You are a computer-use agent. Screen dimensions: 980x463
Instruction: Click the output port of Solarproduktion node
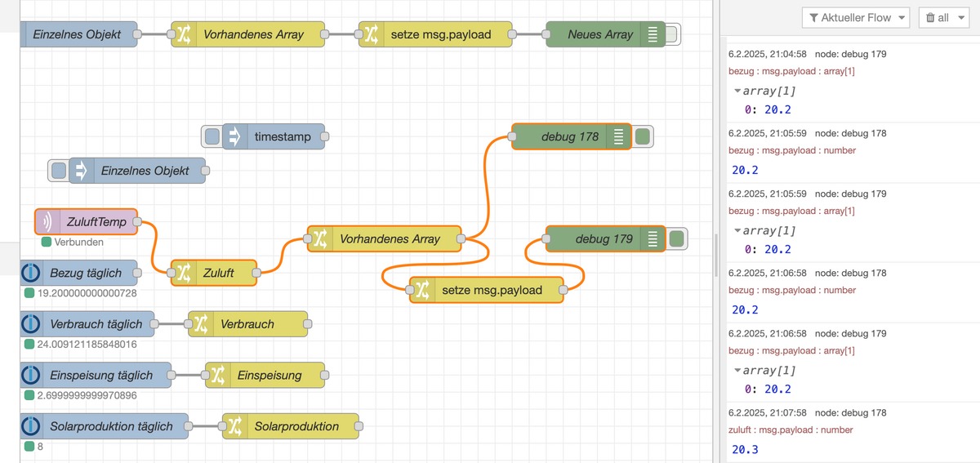click(358, 426)
